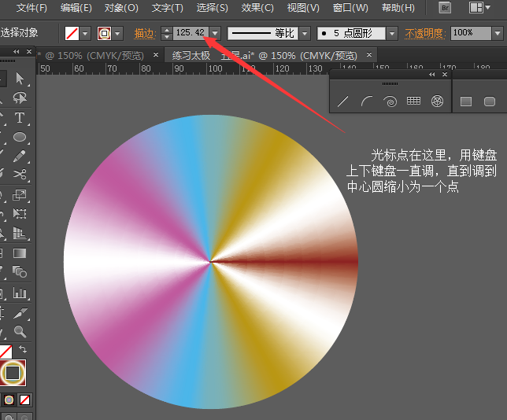This screenshot has height=420, width=507.
Task: Open the 编辑(E) menu
Action: [x=76, y=8]
